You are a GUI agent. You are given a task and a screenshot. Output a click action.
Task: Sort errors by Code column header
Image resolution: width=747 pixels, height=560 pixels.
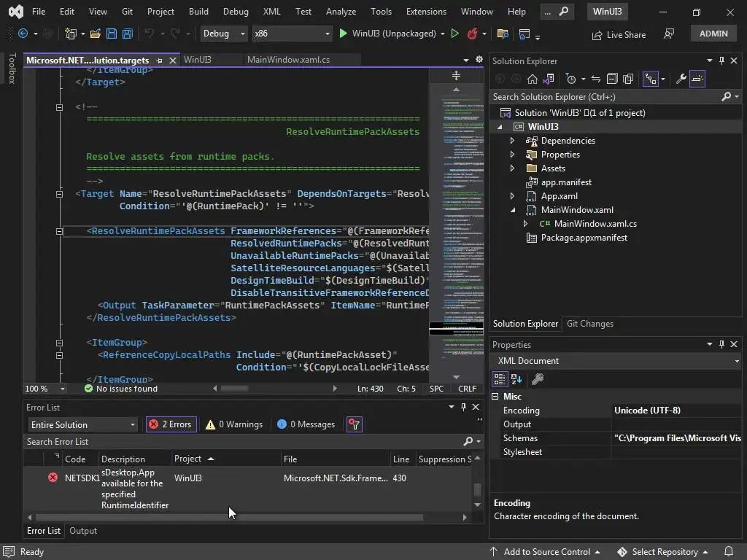(75, 459)
